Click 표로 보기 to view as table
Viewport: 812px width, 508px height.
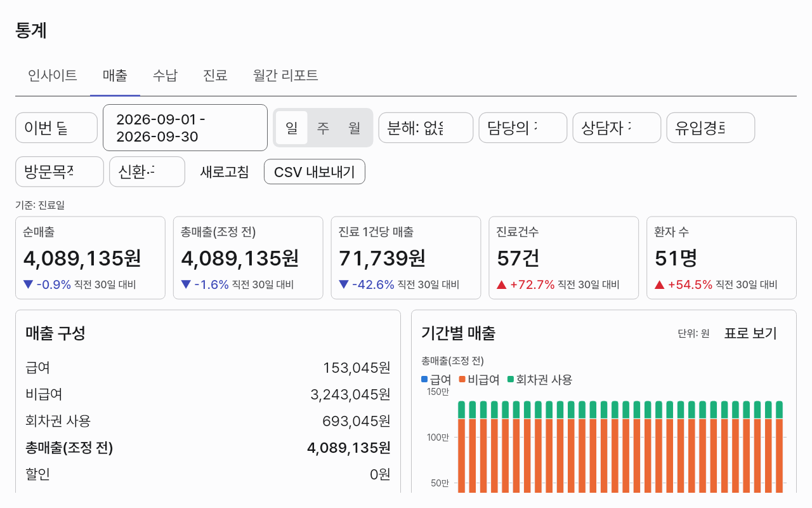750,333
